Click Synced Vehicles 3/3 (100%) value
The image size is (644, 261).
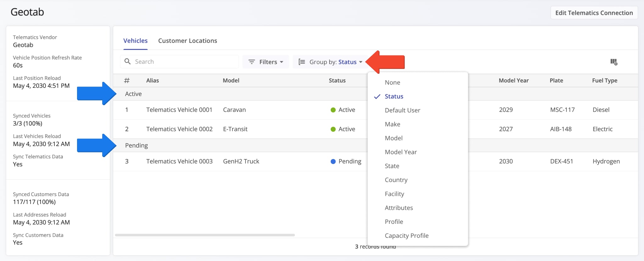(x=28, y=123)
